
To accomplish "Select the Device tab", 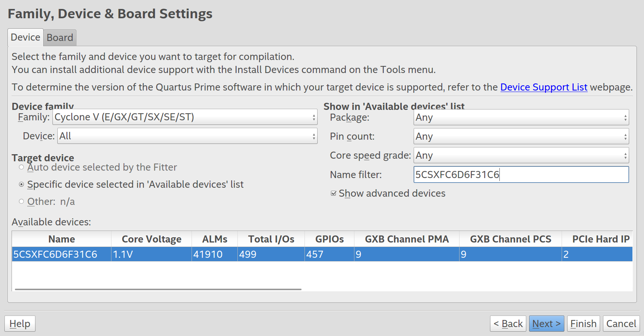I will tap(25, 37).
